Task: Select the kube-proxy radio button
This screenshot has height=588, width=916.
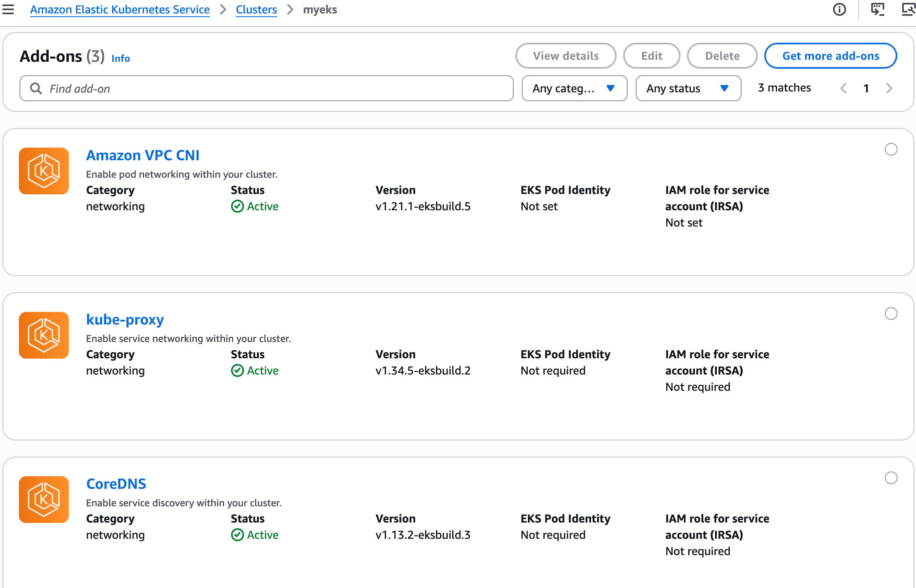Action: tap(891, 314)
